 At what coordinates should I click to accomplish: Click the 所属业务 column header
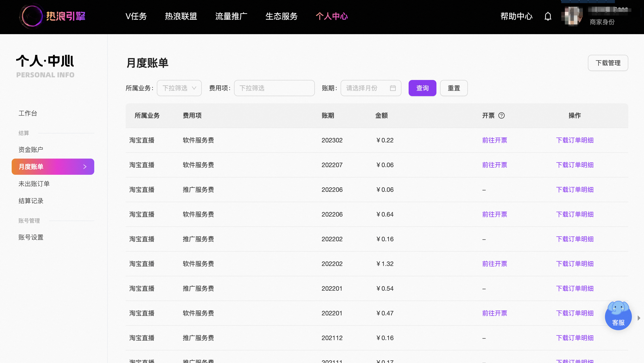147,115
